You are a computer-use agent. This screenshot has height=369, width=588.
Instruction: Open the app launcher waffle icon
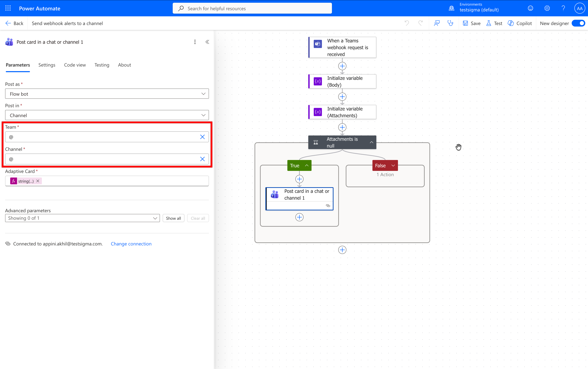[x=8, y=8]
